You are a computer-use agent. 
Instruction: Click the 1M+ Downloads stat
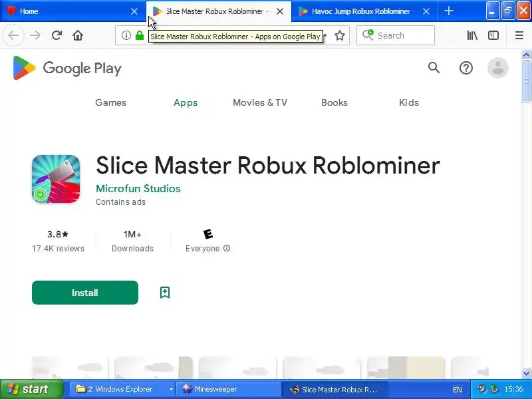coord(132,241)
